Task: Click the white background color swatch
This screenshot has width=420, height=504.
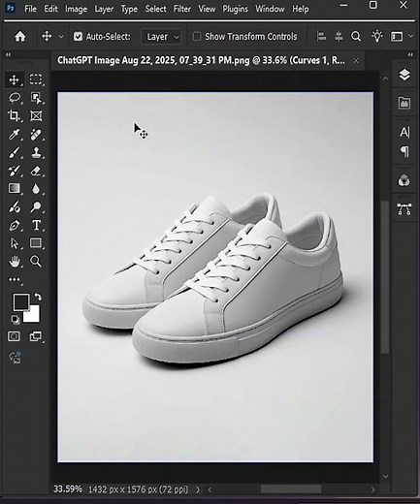Action: (34, 315)
